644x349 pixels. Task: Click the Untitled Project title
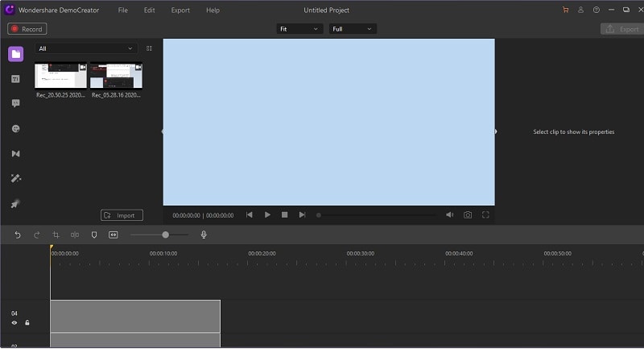point(327,10)
